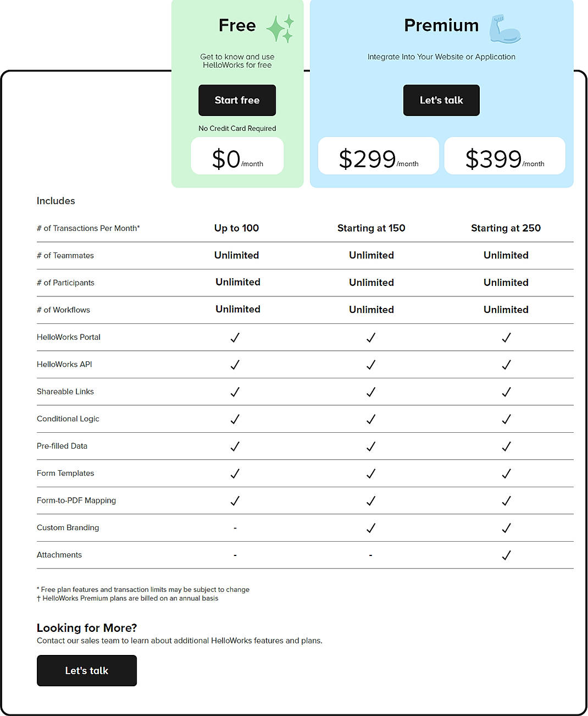
Task: Click the Form Templates checkmark in the $399 column
Action: coord(506,473)
